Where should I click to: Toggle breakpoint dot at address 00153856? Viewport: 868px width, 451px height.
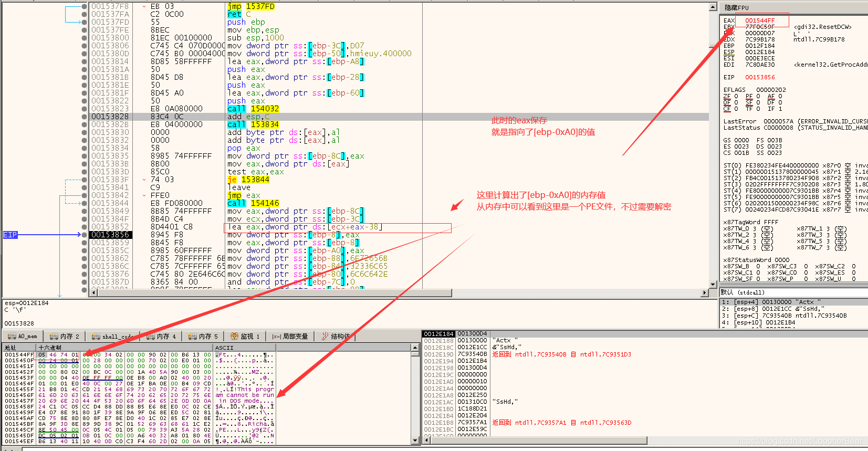click(85, 235)
